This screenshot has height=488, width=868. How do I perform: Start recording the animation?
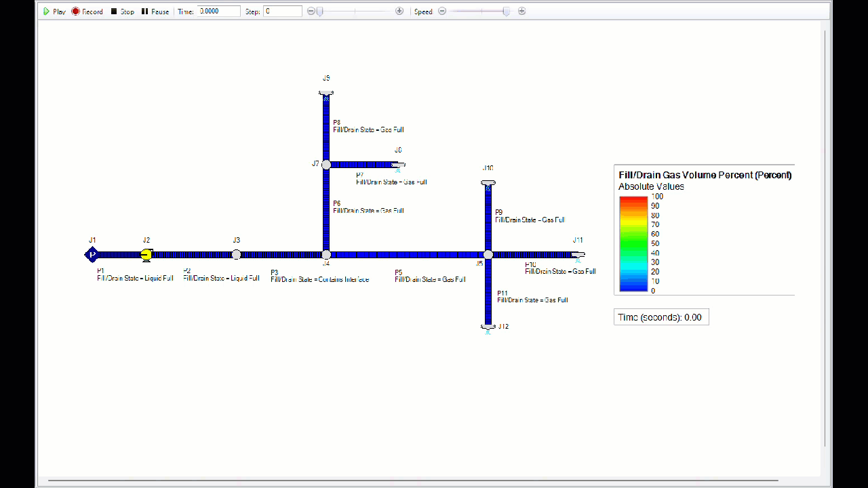tap(87, 11)
